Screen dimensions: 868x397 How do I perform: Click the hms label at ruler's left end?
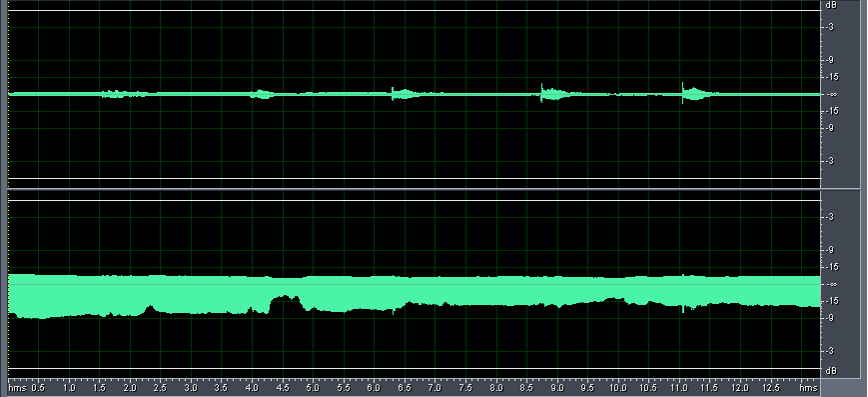pyautogui.click(x=17, y=388)
